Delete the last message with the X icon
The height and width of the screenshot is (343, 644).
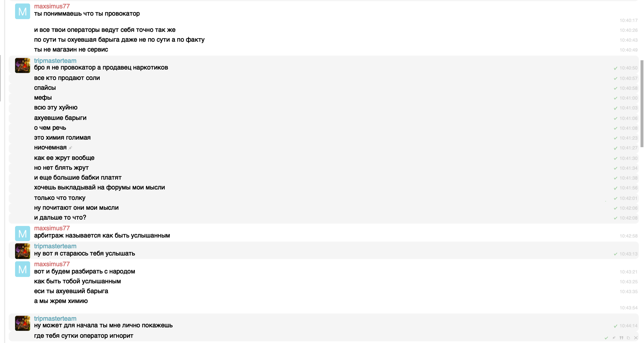click(636, 338)
